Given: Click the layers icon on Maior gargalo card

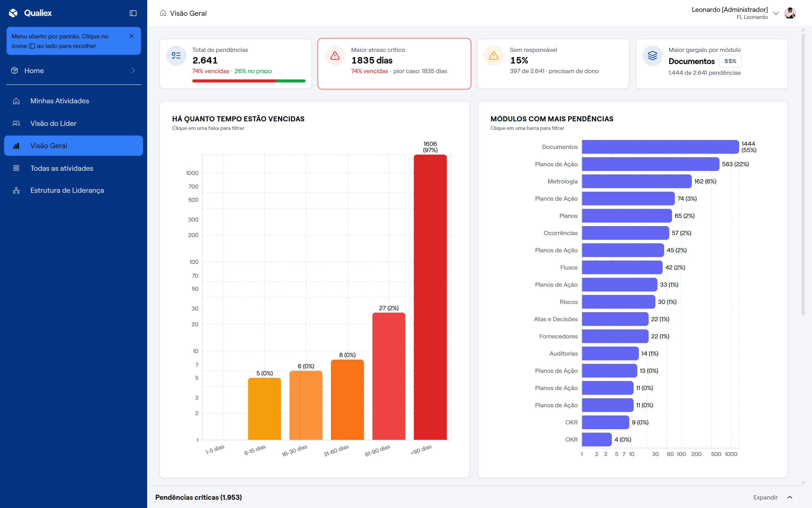Looking at the screenshot, I should click(x=652, y=55).
